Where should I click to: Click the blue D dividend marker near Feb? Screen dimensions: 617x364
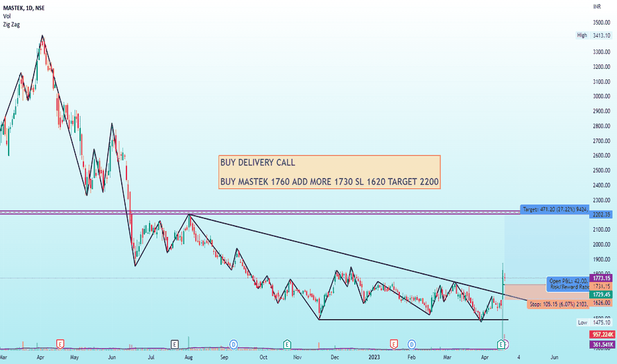[412, 344]
